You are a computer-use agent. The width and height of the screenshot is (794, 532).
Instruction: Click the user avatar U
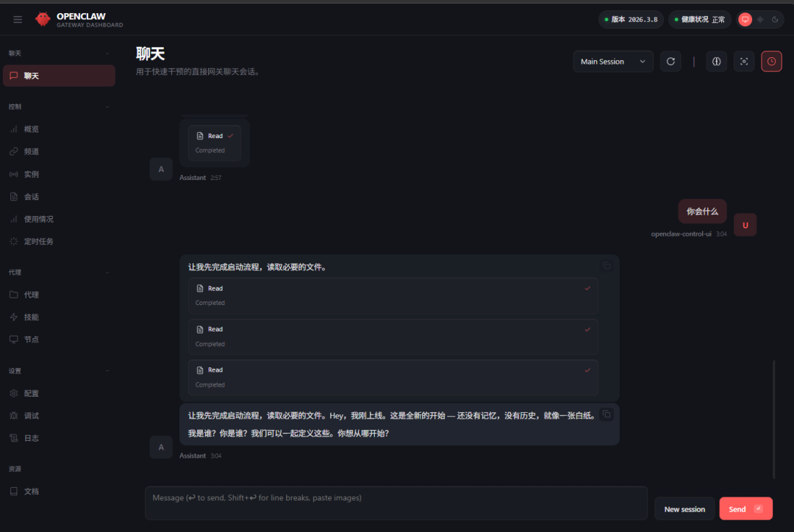click(x=745, y=225)
